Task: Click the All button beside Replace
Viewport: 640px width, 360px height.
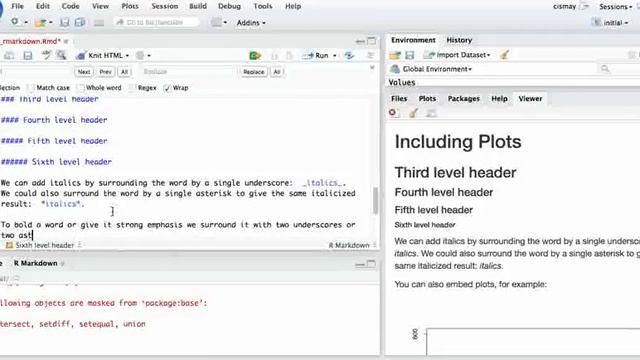Action: pyautogui.click(x=277, y=72)
